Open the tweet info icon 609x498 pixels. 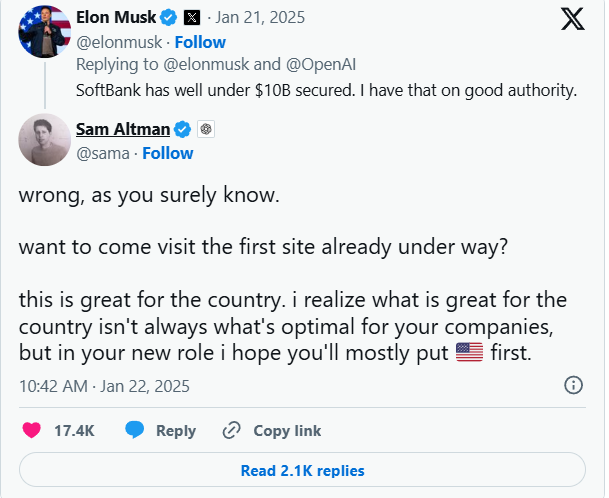573,385
